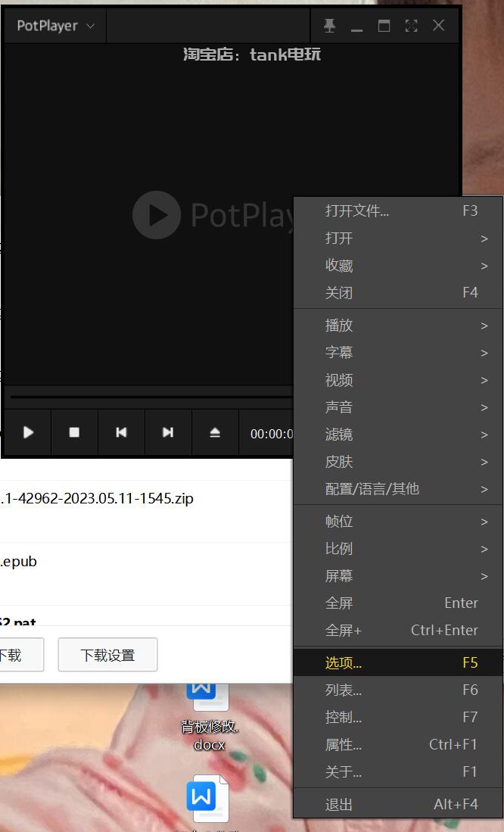Screen dimensions: 504x832
Task: Select 全屏 Enter menu entry
Action: pos(398,603)
